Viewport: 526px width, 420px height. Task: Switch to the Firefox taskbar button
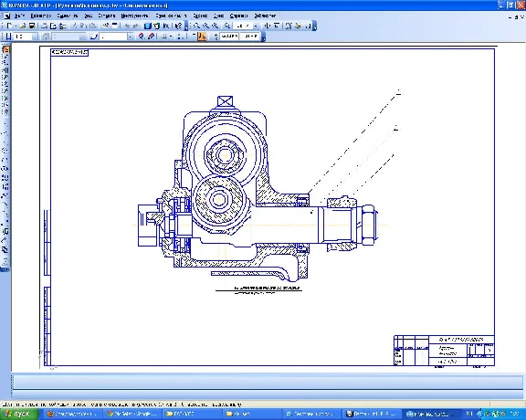tap(73, 414)
